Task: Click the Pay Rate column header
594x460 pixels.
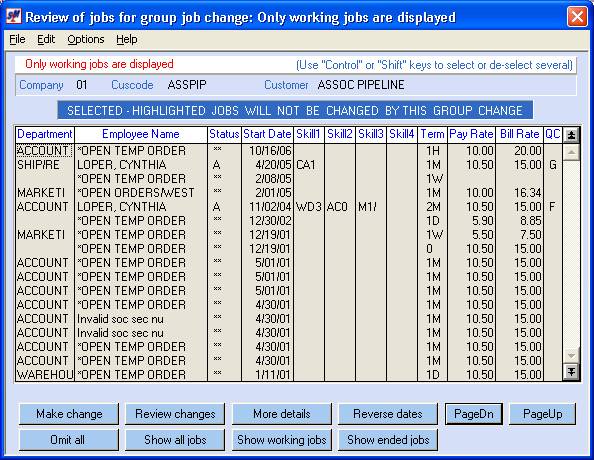Action: [471, 134]
